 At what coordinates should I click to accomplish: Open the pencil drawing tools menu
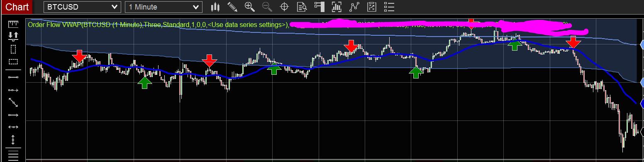(232, 7)
